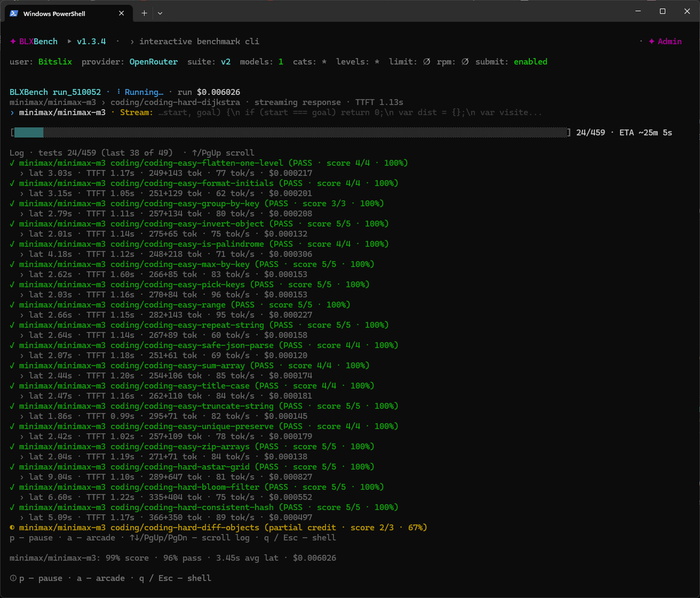Image resolution: width=700 pixels, height=598 pixels.
Task: Click the checkmark beside coding-easy-repeat-string
Action: [12, 325]
